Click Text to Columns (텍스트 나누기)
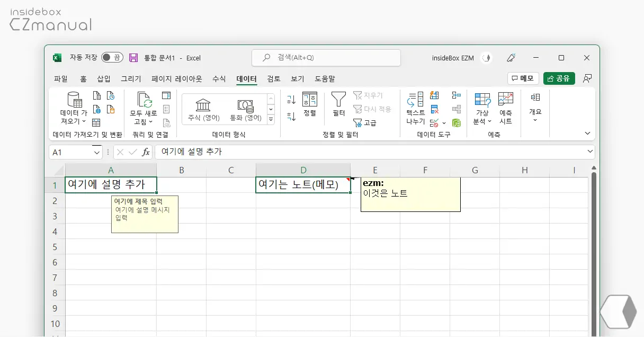The height and width of the screenshot is (337, 644). click(x=416, y=108)
